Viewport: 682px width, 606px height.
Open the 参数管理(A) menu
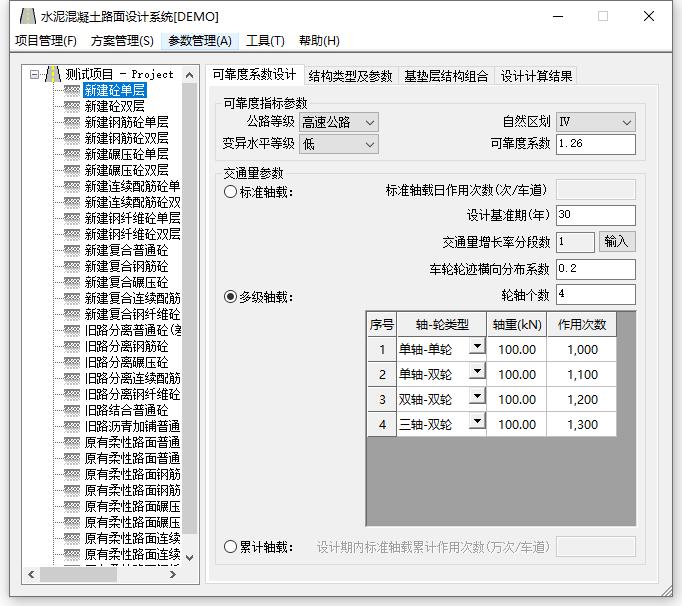pyautogui.click(x=199, y=41)
